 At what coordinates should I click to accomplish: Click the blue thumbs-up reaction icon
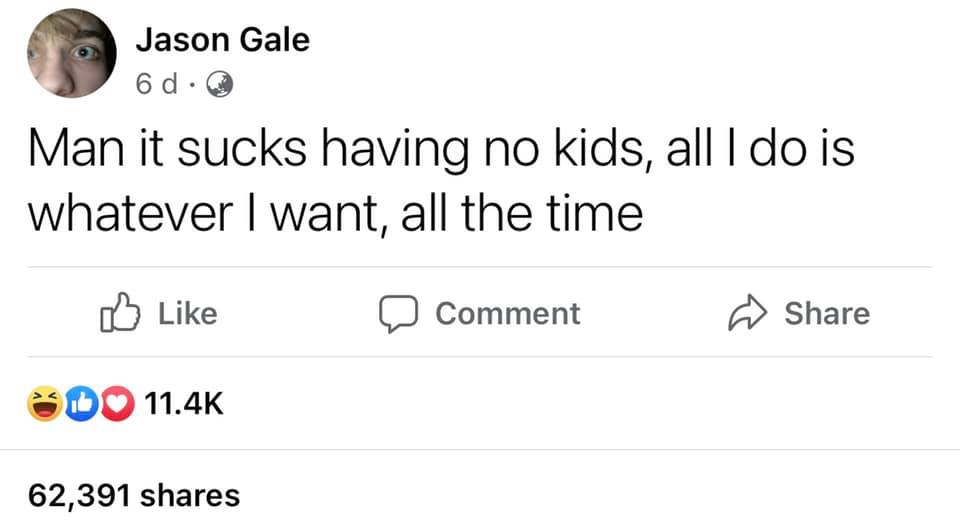tap(81, 403)
